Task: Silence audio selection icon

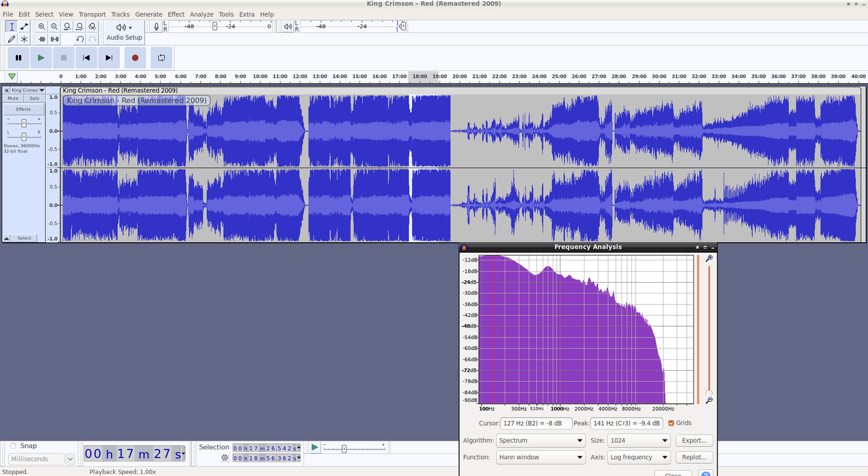Action: click(x=54, y=39)
